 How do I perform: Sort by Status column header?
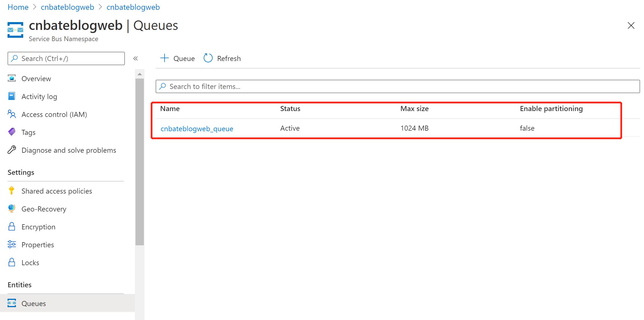coord(290,109)
